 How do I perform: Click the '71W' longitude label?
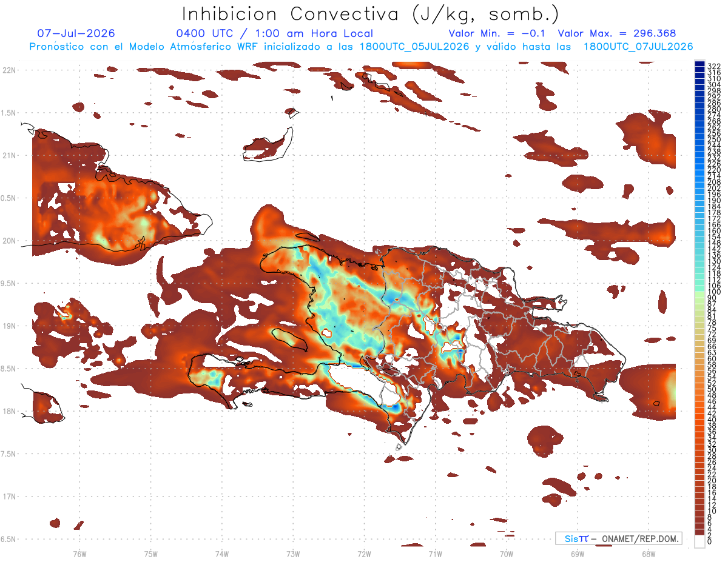(435, 554)
